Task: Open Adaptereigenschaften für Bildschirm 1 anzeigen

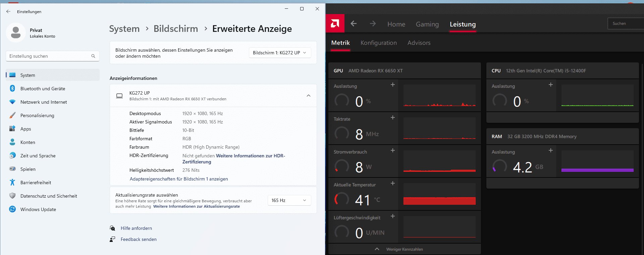Action: coord(179,179)
